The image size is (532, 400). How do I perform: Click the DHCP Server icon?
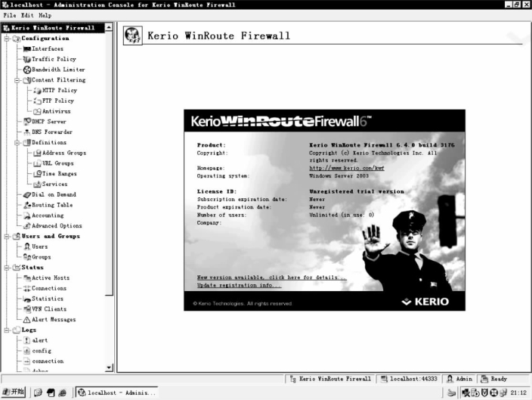tap(26, 122)
